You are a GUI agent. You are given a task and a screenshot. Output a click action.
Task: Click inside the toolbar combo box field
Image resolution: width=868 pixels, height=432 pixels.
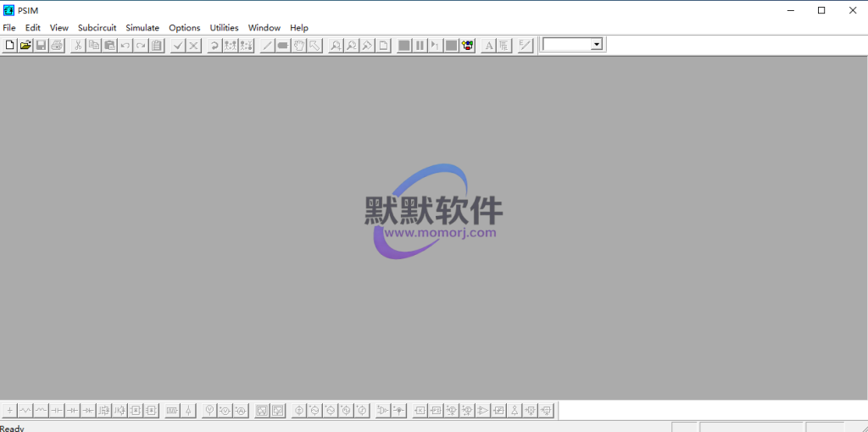567,45
